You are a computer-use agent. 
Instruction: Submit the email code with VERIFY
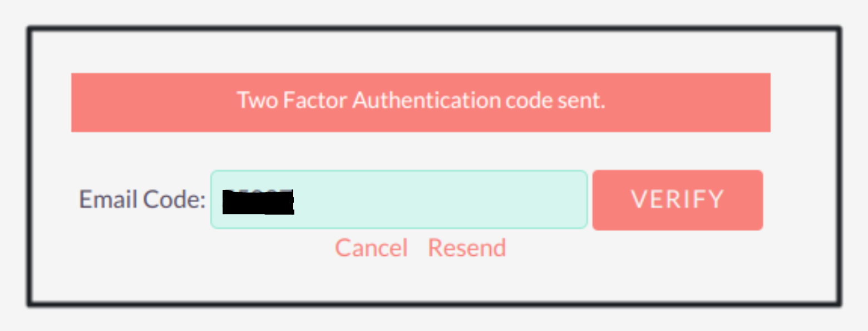click(x=677, y=199)
